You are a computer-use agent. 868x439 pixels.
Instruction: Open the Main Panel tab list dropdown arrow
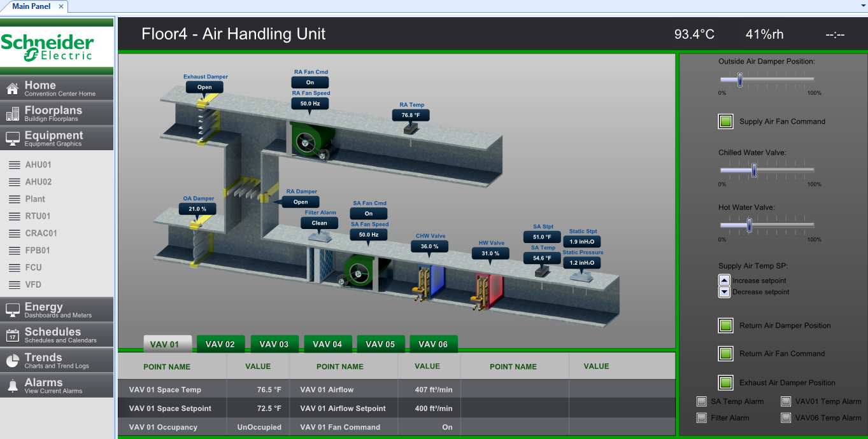(x=862, y=5)
